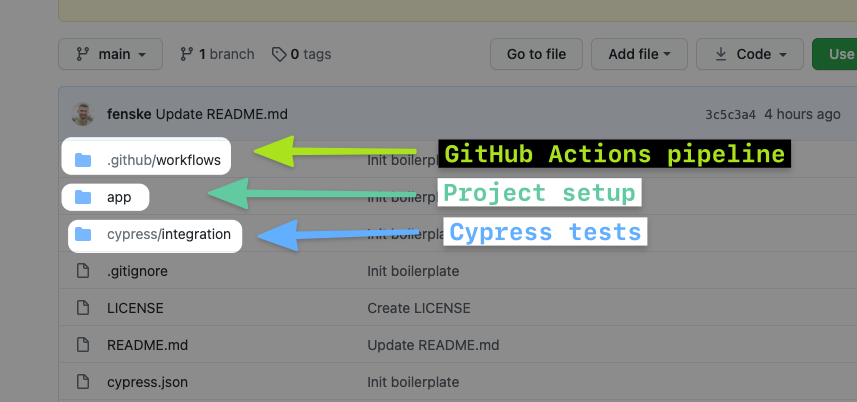Click the .github/workflows folder icon
The image size is (857, 402).
coord(83,160)
